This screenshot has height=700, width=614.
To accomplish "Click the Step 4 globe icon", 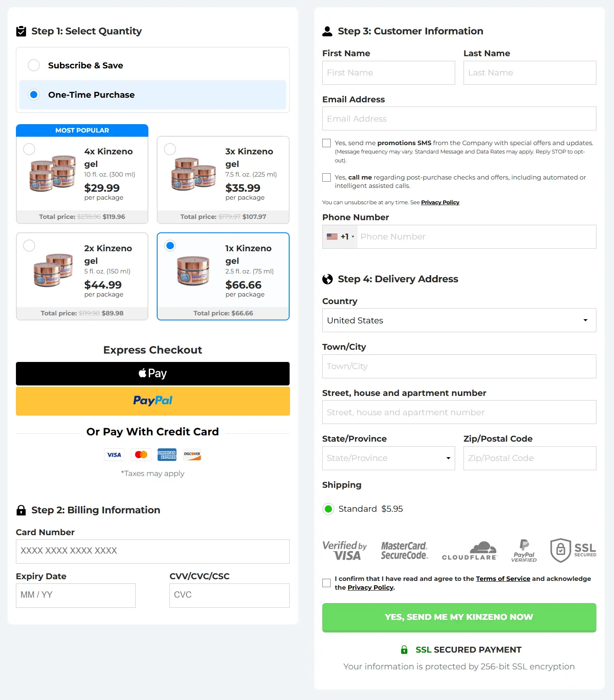I will [327, 279].
